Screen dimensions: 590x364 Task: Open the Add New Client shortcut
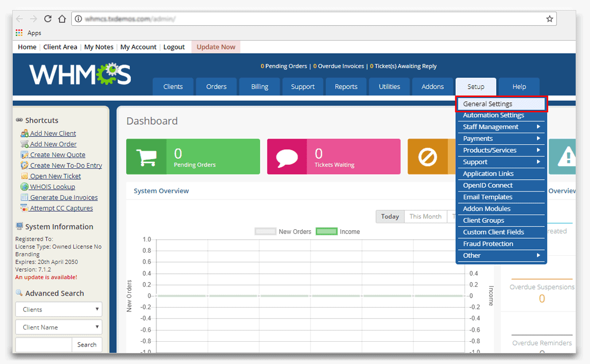[53, 133]
